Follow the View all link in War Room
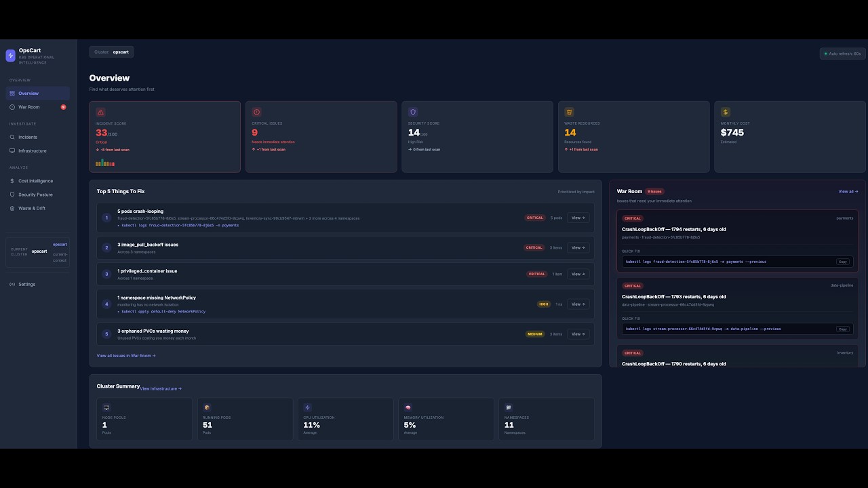868x488 pixels. pos(848,191)
